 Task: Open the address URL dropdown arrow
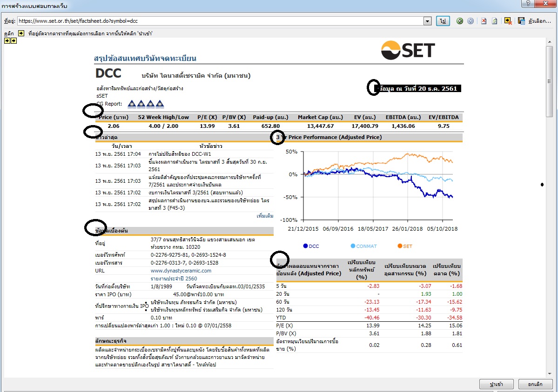pyautogui.click(x=427, y=21)
